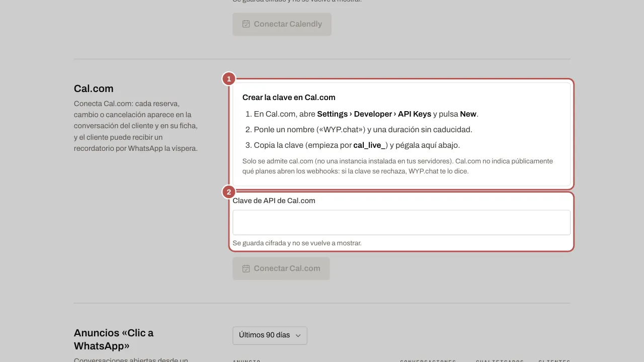Click the description Conecta Cal.com: cada reserva

(x=136, y=126)
